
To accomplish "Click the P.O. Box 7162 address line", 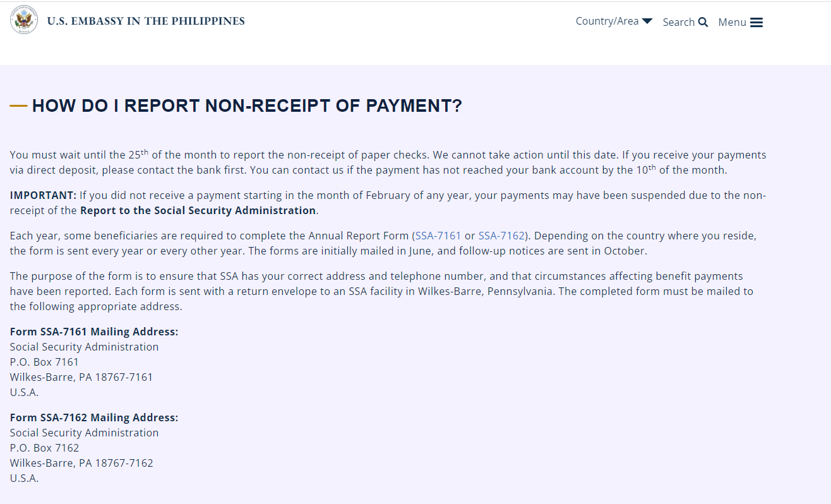I will pos(45,448).
